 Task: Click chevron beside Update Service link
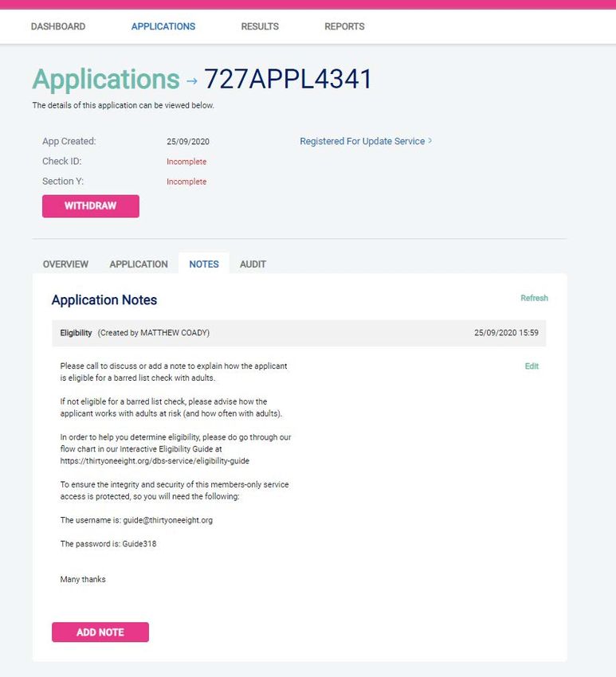click(x=430, y=141)
